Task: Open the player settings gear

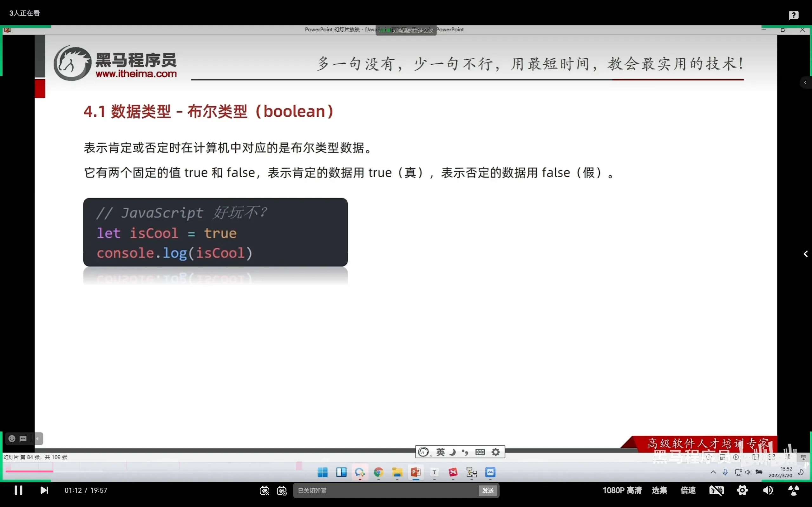Action: coord(742,490)
